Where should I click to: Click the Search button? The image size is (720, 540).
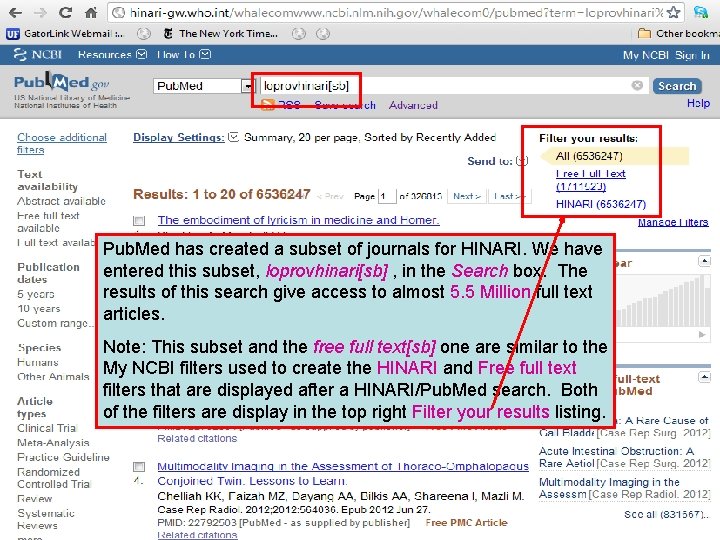tap(677, 86)
